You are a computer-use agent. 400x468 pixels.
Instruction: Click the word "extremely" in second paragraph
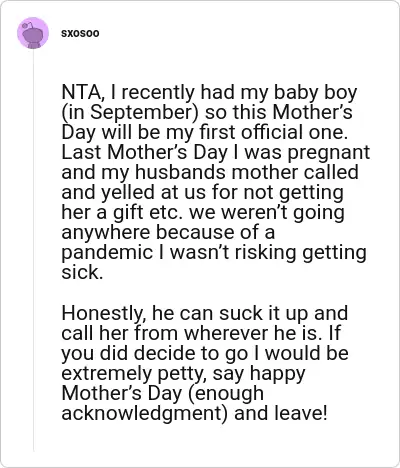tap(106, 374)
